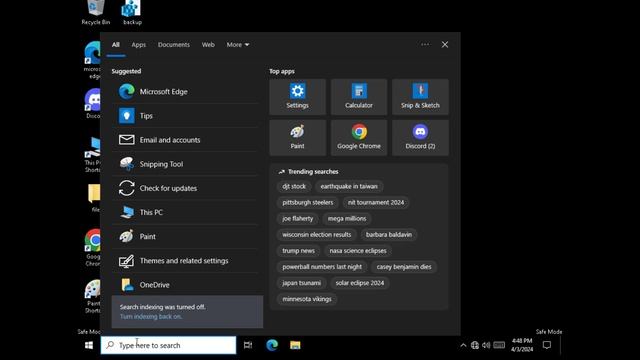Select Check for updates suggestion
The height and width of the screenshot is (360, 640).
[185, 188]
